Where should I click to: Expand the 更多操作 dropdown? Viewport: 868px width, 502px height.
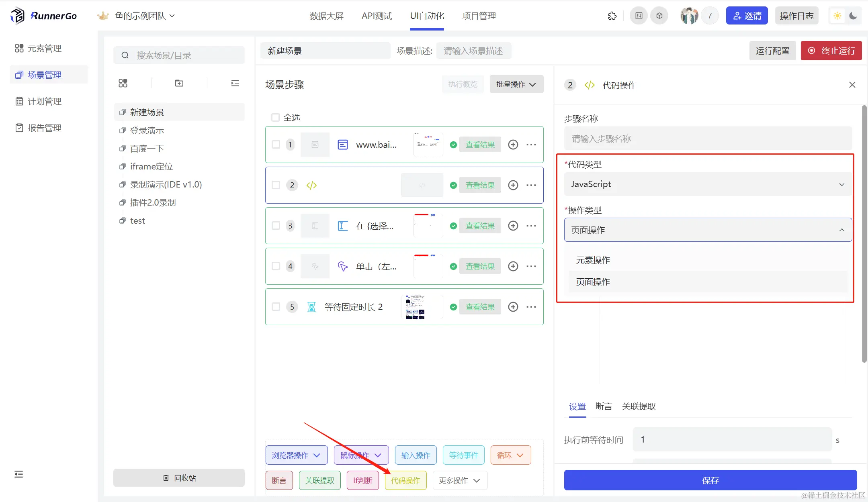click(x=460, y=481)
